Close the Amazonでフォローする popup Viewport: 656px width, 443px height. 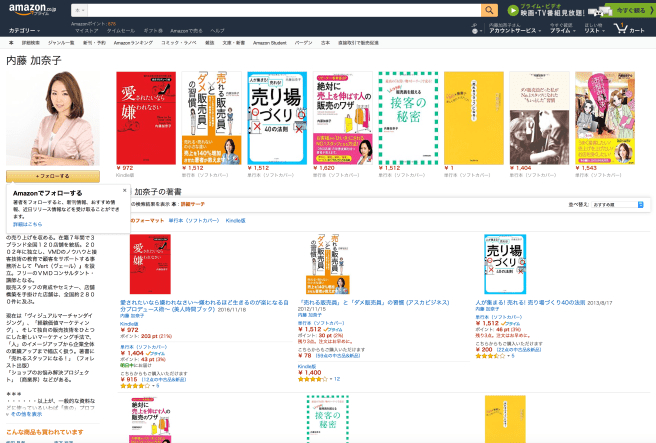[x=124, y=189]
